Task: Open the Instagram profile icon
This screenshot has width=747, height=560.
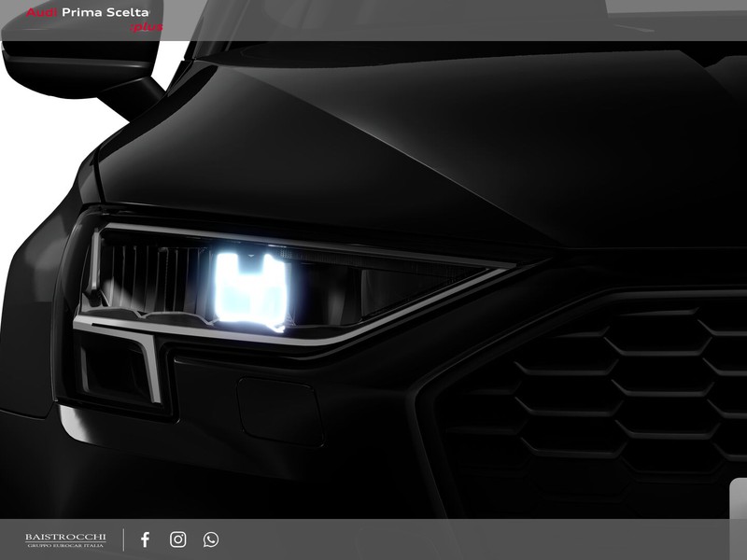Action: [177, 539]
